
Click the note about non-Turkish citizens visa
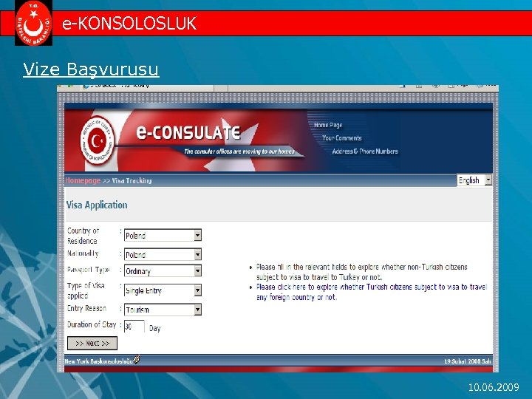[x=361, y=272]
